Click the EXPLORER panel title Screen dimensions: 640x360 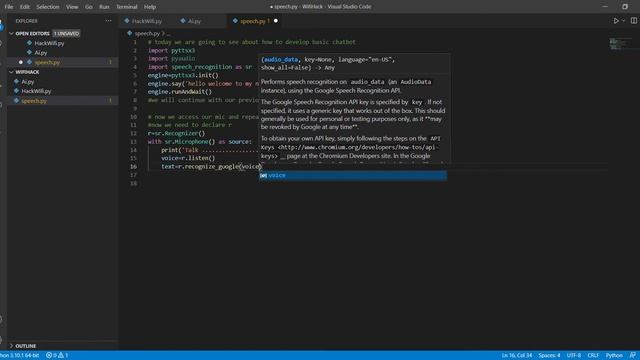(x=27, y=21)
